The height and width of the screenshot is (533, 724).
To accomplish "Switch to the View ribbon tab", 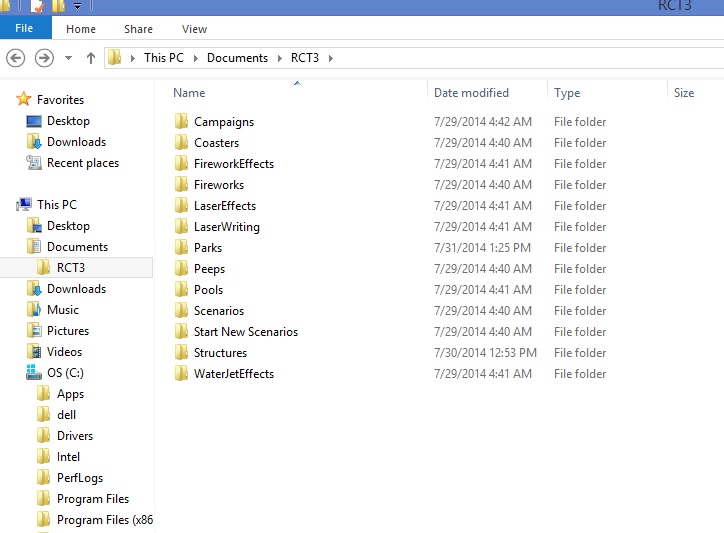I will pyautogui.click(x=195, y=29).
